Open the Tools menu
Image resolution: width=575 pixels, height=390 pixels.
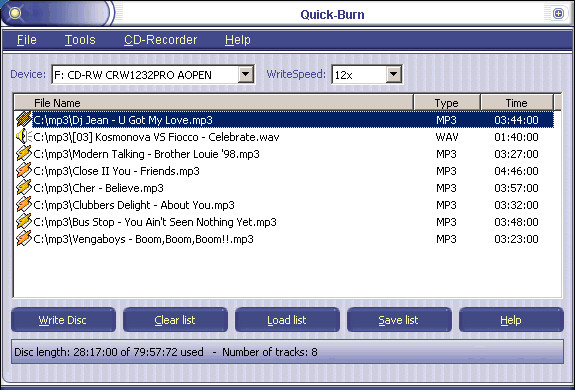pyautogui.click(x=80, y=40)
